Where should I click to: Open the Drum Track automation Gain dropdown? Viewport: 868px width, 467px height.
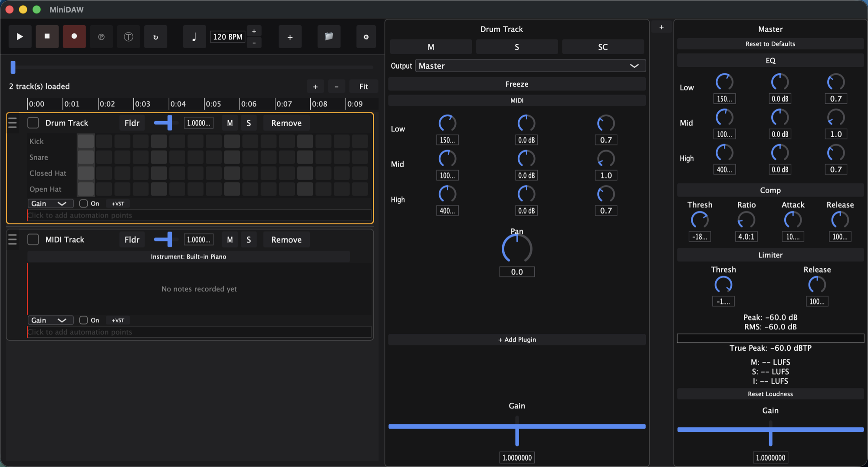pyautogui.click(x=50, y=204)
